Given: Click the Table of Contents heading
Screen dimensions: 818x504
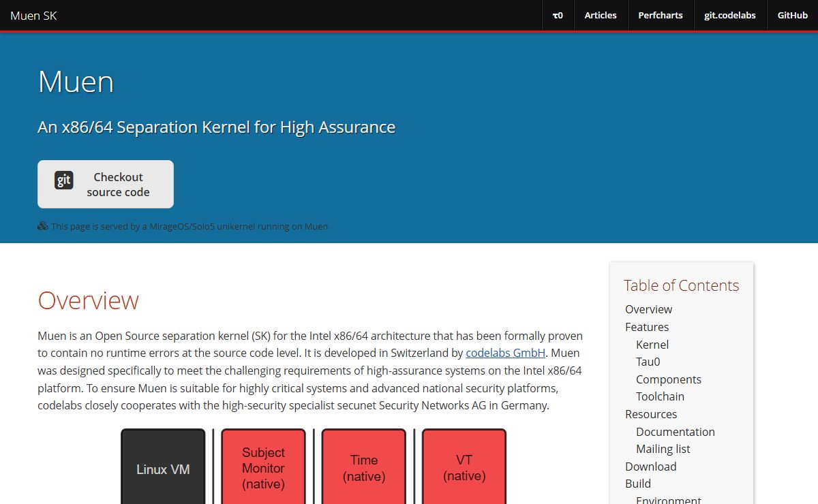Looking at the screenshot, I should 681,285.
